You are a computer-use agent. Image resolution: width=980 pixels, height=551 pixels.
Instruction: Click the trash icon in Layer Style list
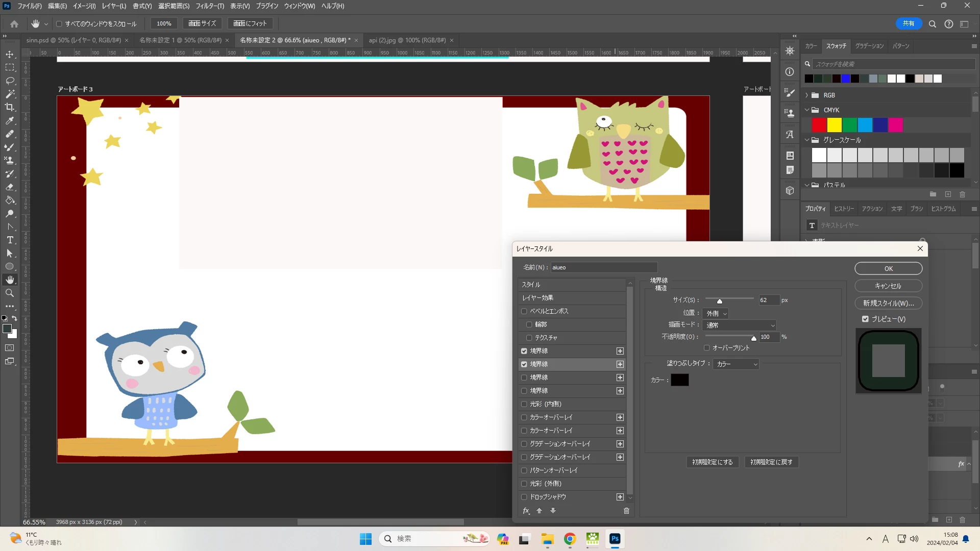tap(626, 511)
